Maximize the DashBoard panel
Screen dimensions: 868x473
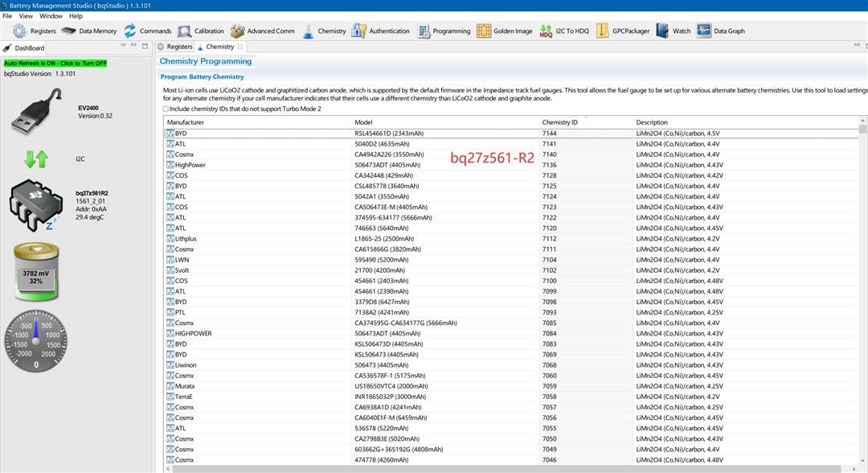145,46
